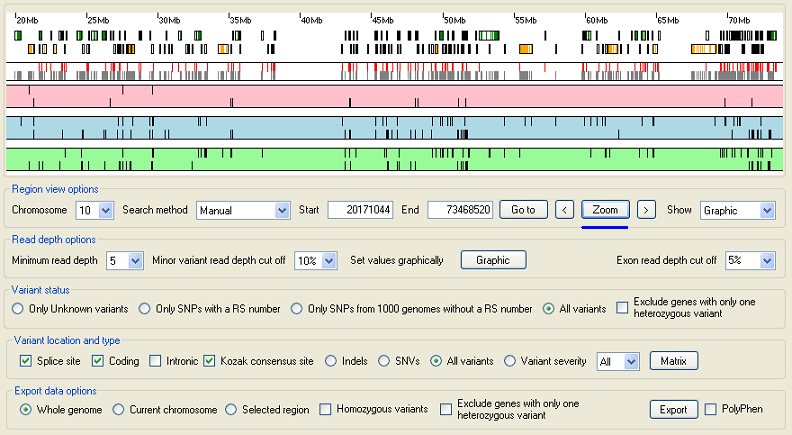Select All variants under Variant status
Screen dimensions: 792x435
click(548, 309)
